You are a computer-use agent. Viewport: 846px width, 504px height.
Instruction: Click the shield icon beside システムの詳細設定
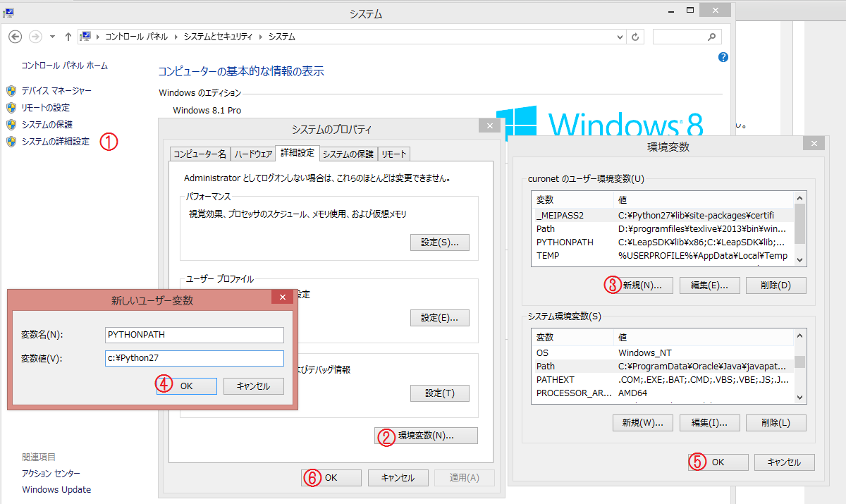click(11, 142)
